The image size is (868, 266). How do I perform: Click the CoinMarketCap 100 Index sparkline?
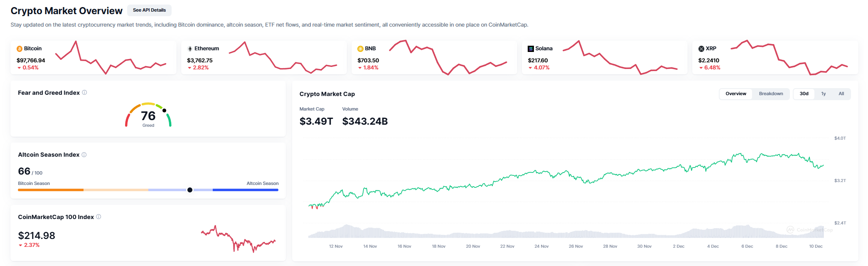coord(239,239)
